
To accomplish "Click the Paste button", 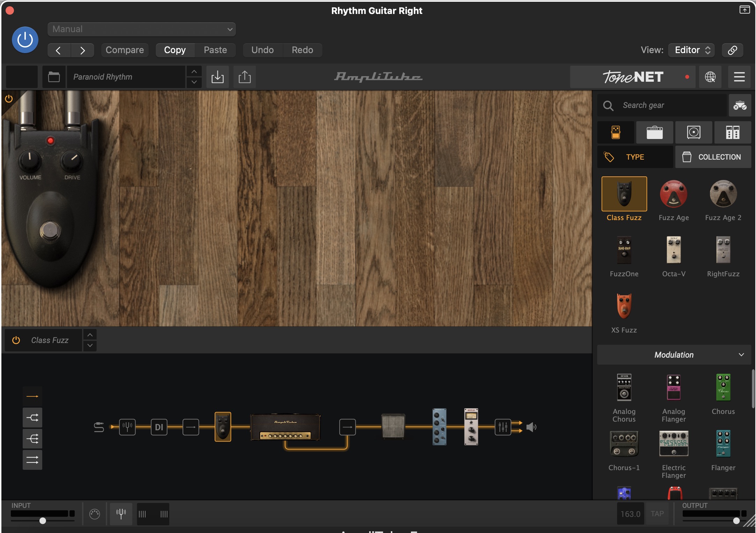I will click(x=215, y=50).
